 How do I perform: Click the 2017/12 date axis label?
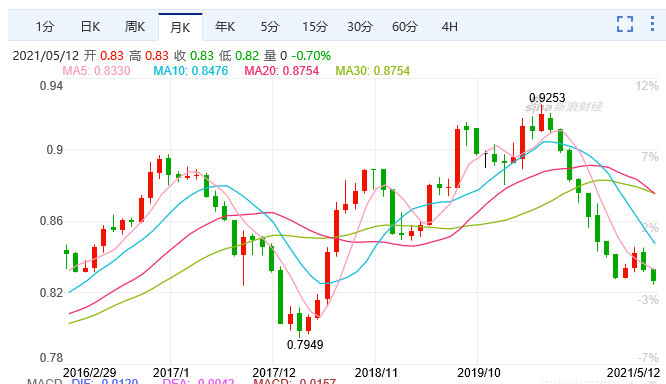coord(274,373)
